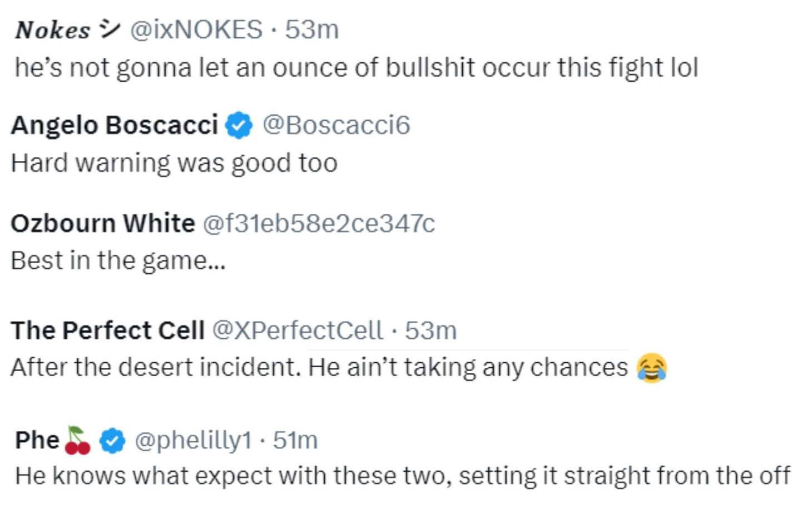Image resolution: width=812 pixels, height=508 pixels.
Task: Click the @f31eb58e2ce347c handle
Action: coord(318,224)
